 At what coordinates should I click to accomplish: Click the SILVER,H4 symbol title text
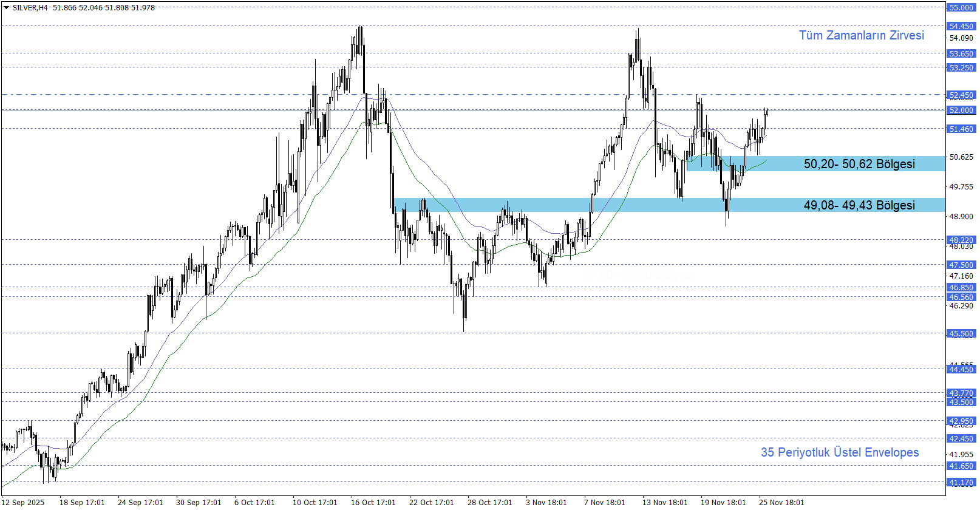30,8
